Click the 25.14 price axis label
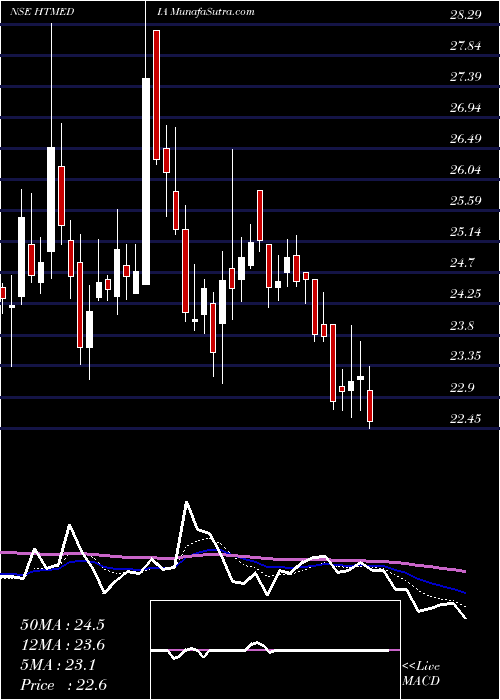 (466, 232)
